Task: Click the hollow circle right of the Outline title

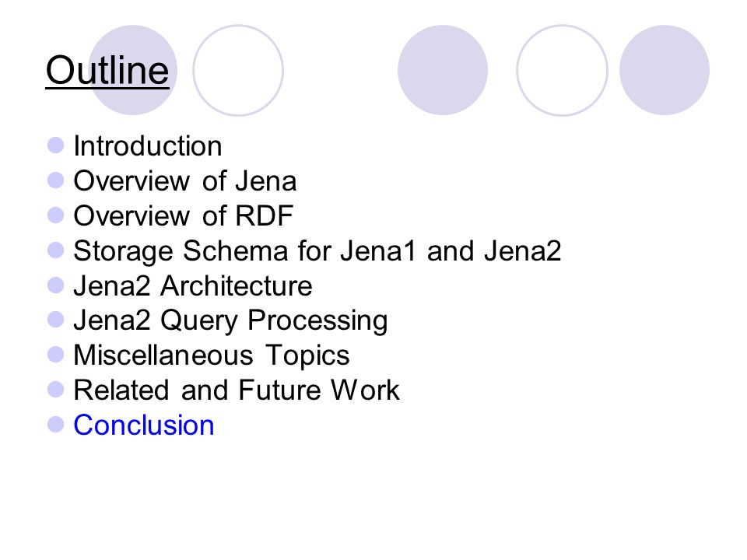Action: (238, 70)
